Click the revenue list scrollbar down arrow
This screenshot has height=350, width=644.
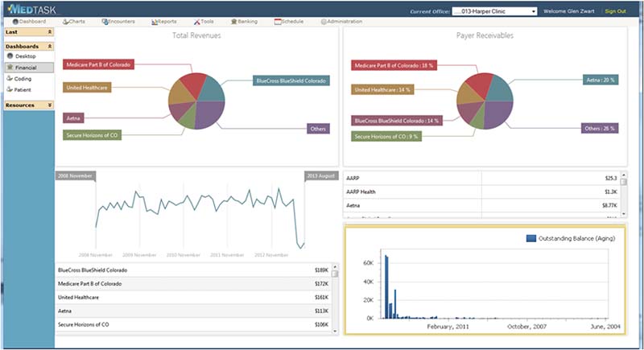click(x=335, y=331)
